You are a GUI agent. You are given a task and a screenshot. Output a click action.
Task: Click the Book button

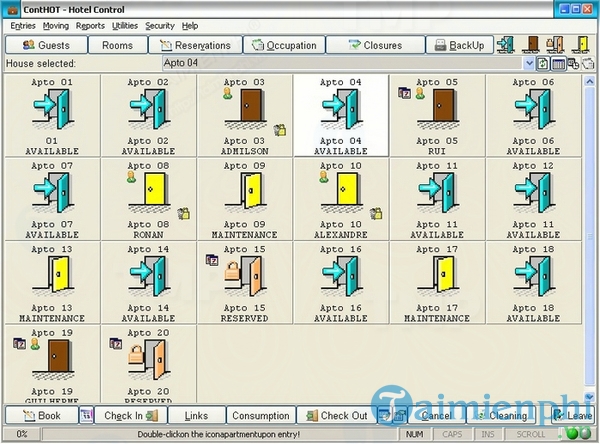click(42, 415)
